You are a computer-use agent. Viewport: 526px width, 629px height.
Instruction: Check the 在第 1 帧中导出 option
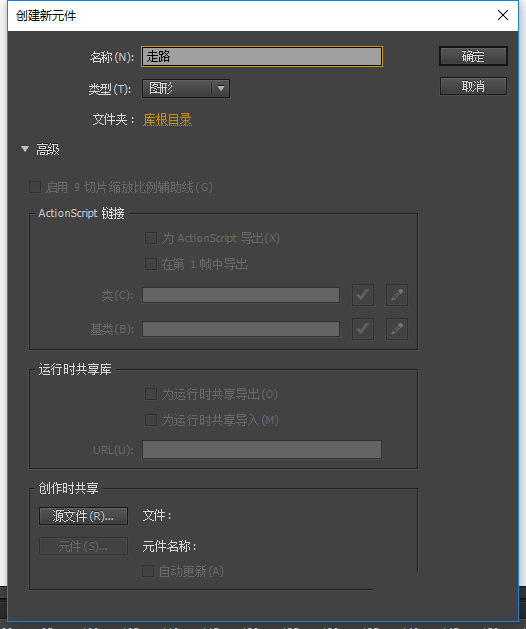[x=151, y=264]
